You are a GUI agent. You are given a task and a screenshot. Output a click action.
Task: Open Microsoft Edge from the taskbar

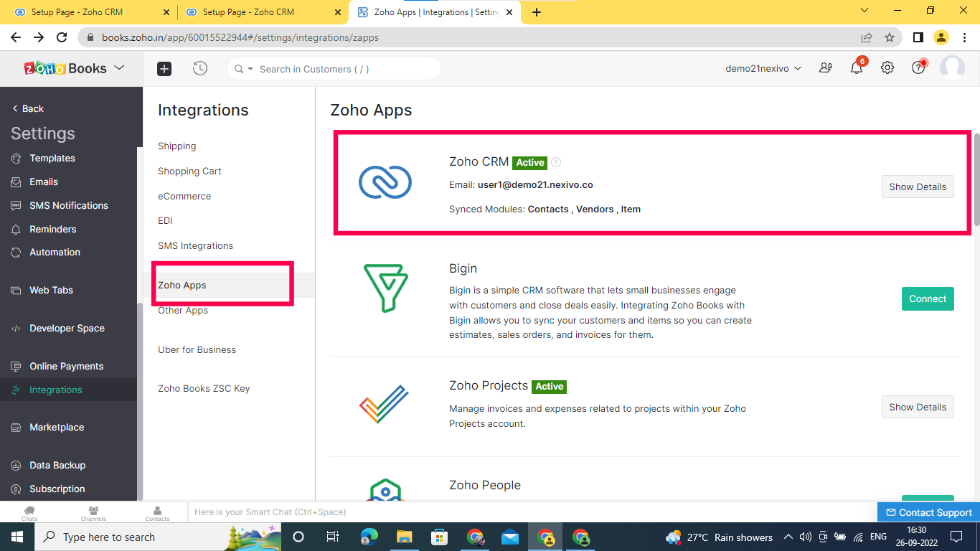coord(369,537)
